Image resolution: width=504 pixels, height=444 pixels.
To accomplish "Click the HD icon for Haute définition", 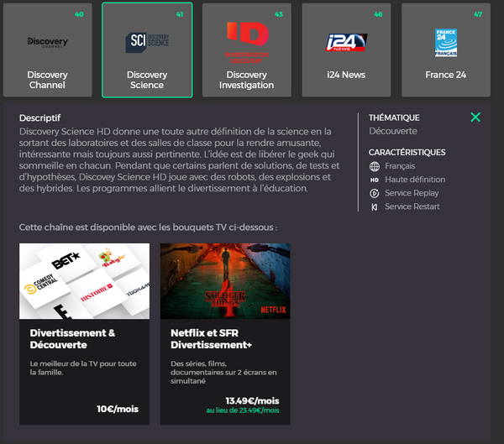I will coord(375,180).
